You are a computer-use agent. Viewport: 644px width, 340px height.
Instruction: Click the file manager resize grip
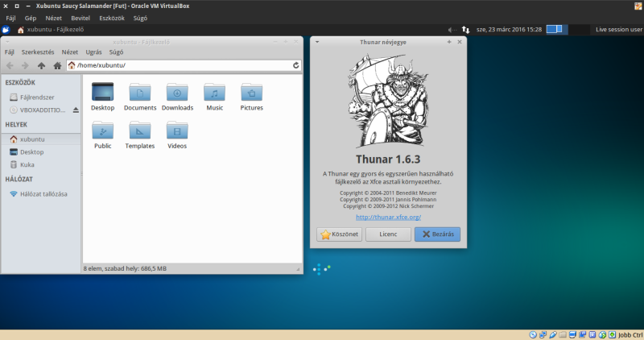(298, 269)
